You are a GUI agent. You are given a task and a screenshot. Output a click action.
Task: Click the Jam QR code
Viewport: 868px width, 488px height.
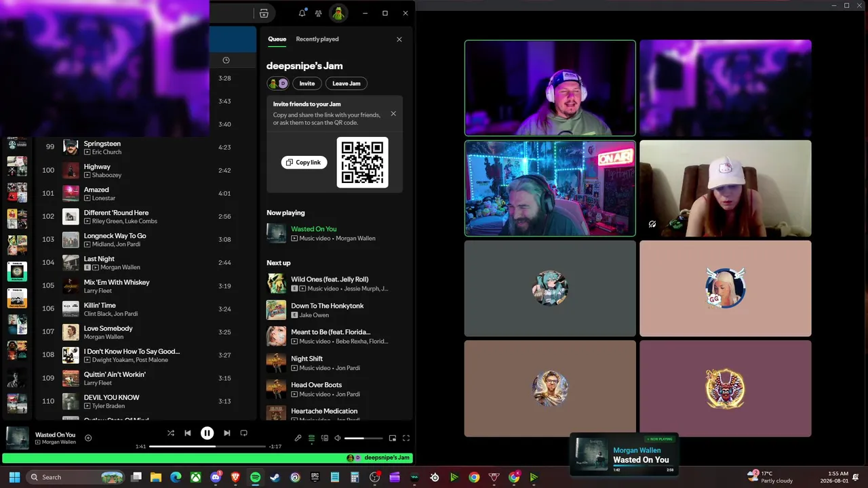(363, 163)
